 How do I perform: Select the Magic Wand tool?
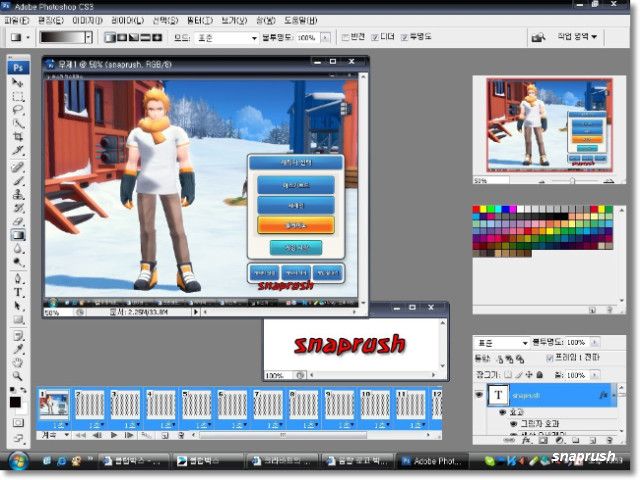pyautogui.click(x=18, y=124)
